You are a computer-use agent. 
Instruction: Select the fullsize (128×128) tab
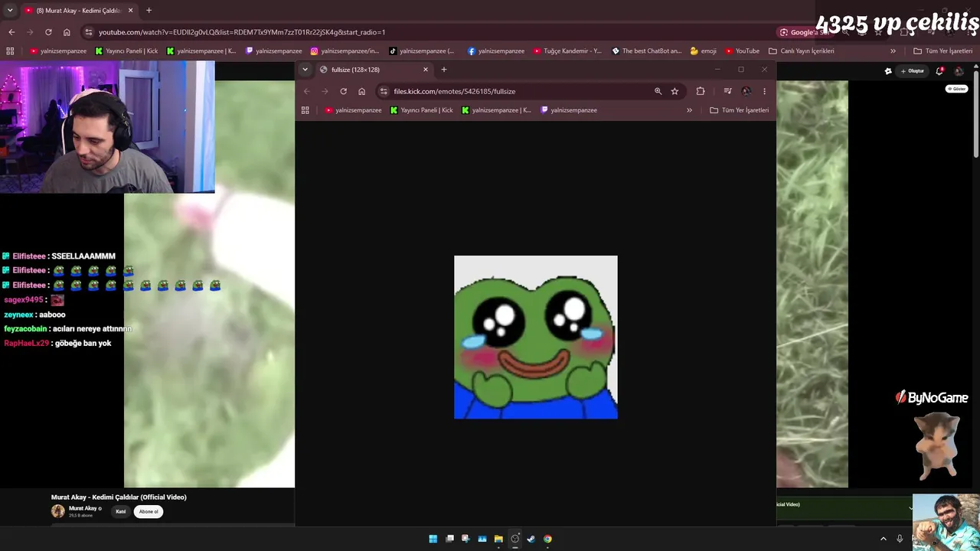[x=373, y=70]
